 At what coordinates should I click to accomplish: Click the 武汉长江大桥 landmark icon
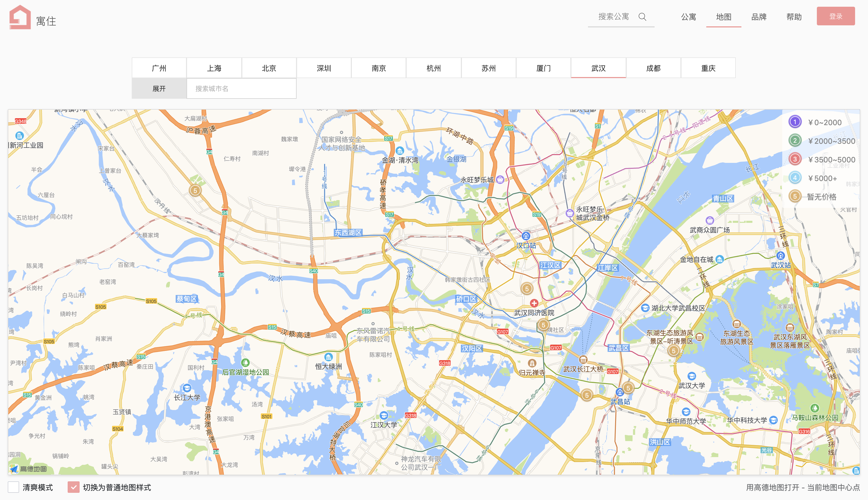tap(583, 360)
